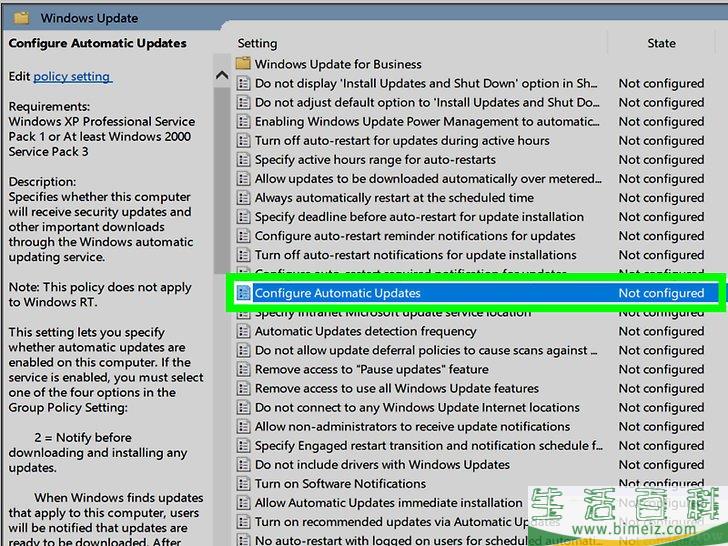This screenshot has width=728, height=546.
Task: Select 'Do not connect to any Windows Update Internet locations'
Action: [x=417, y=407]
